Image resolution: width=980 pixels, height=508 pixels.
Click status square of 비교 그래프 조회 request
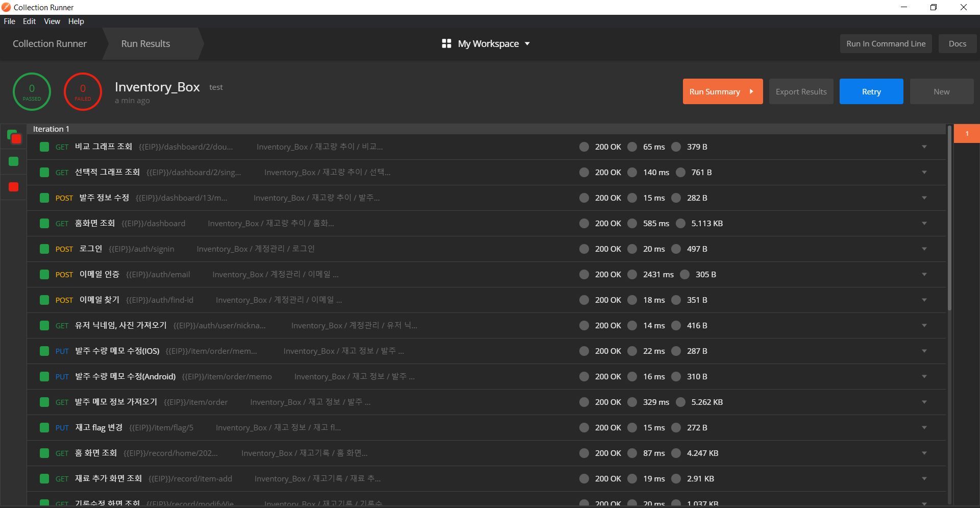click(x=44, y=147)
